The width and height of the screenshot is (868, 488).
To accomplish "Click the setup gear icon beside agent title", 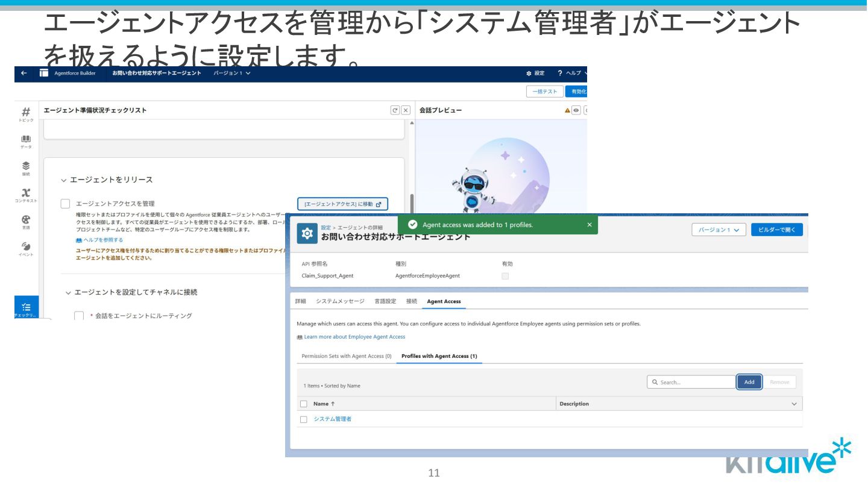I will pyautogui.click(x=307, y=233).
